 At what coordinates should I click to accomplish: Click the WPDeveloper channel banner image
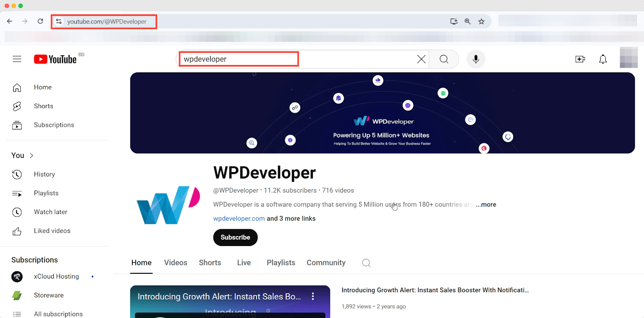tap(382, 113)
